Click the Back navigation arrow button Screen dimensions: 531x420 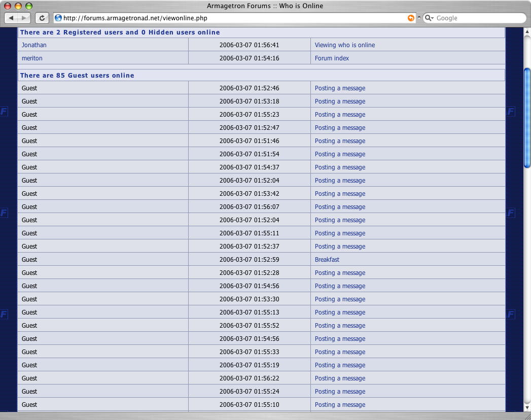click(11, 18)
